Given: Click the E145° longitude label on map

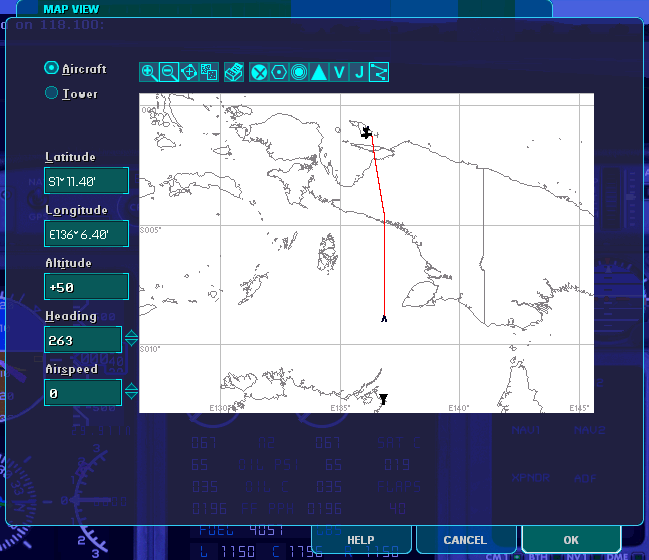Looking at the screenshot, I should (x=579, y=408).
